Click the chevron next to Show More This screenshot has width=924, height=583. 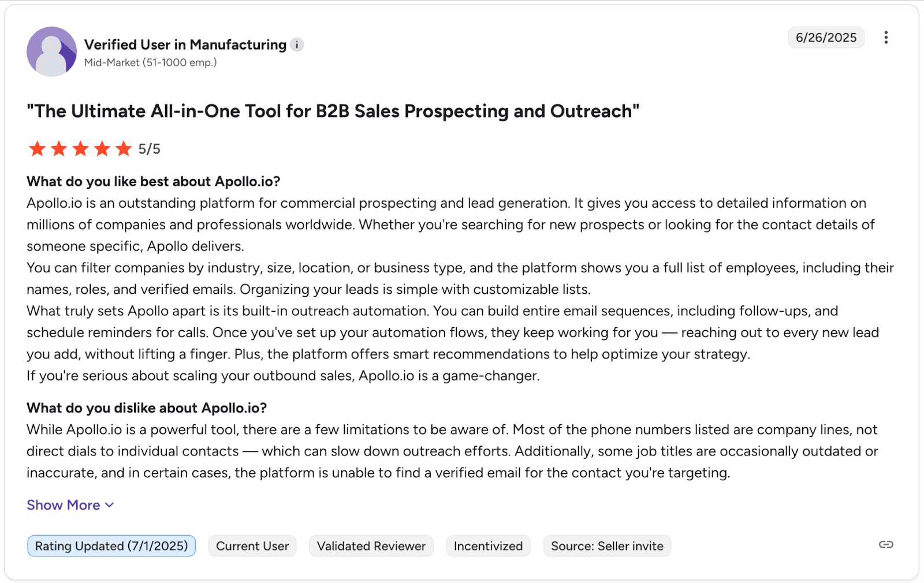110,505
